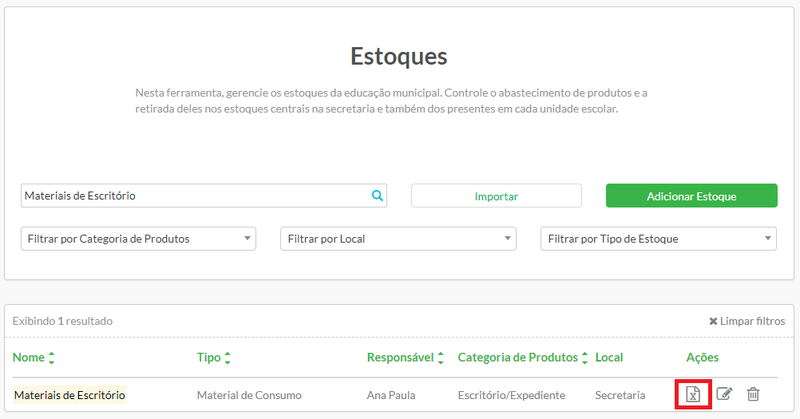The image size is (800, 419).
Task: Sort the table by Nome arrows
Action: tap(51, 358)
